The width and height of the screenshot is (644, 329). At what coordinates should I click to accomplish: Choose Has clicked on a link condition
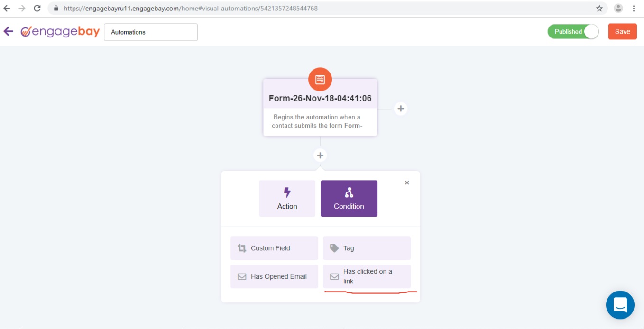[x=367, y=276]
